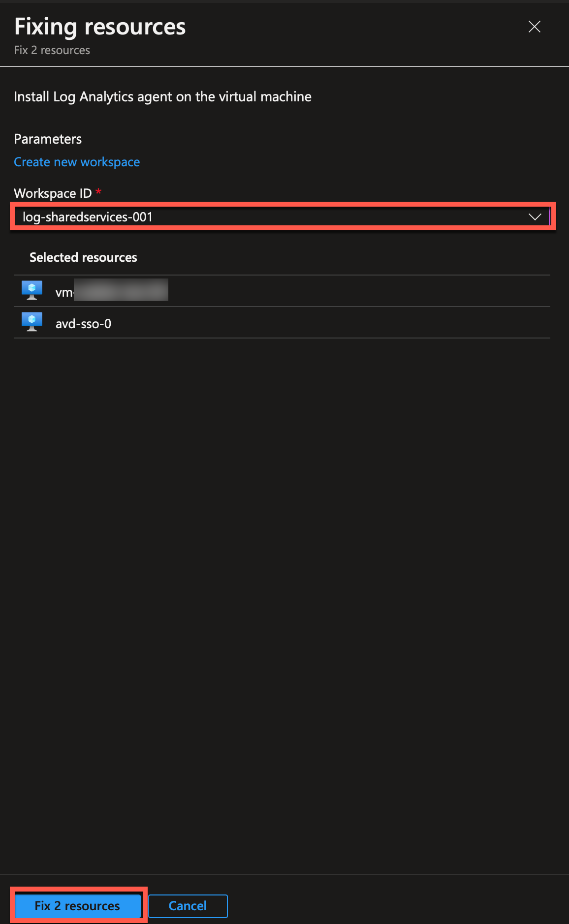Click the Fixing resources panel title

click(100, 27)
